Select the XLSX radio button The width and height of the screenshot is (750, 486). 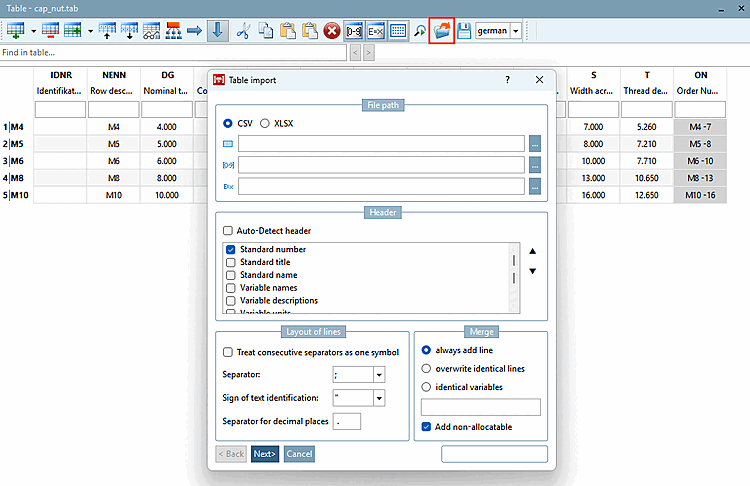pyautogui.click(x=265, y=124)
